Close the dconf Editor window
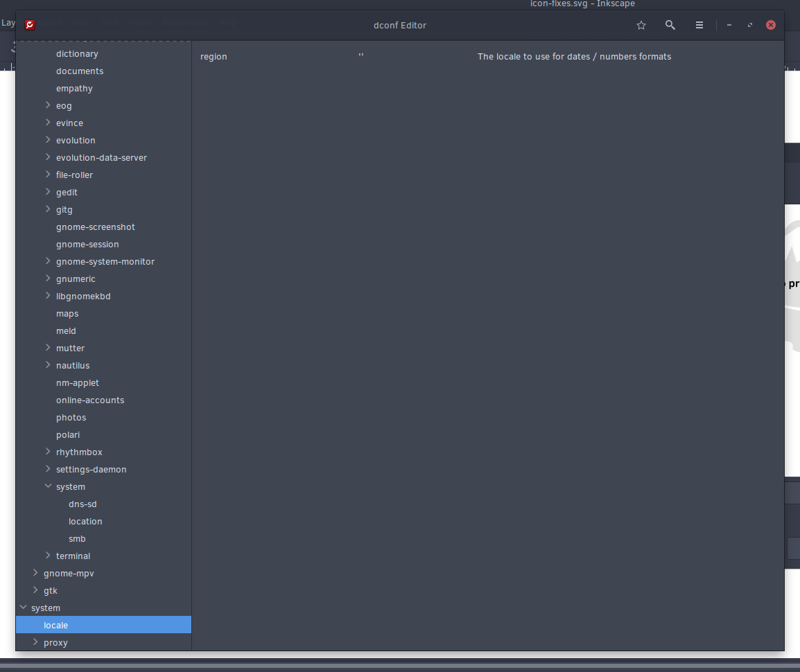This screenshot has height=672, width=800. [x=771, y=25]
